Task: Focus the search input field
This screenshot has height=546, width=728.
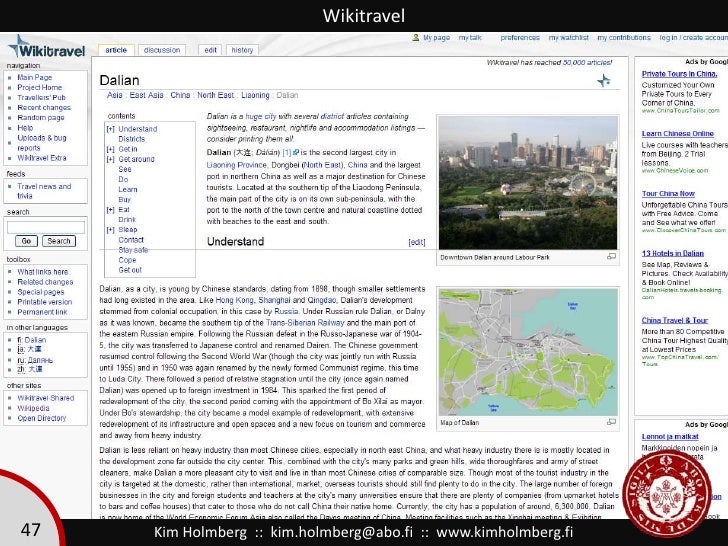Action: pos(46,227)
